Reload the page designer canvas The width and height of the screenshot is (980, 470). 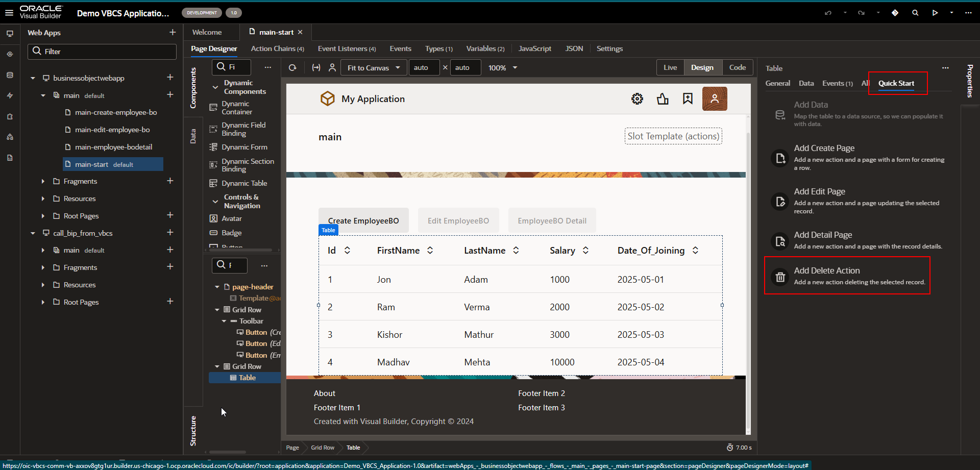tap(292, 67)
